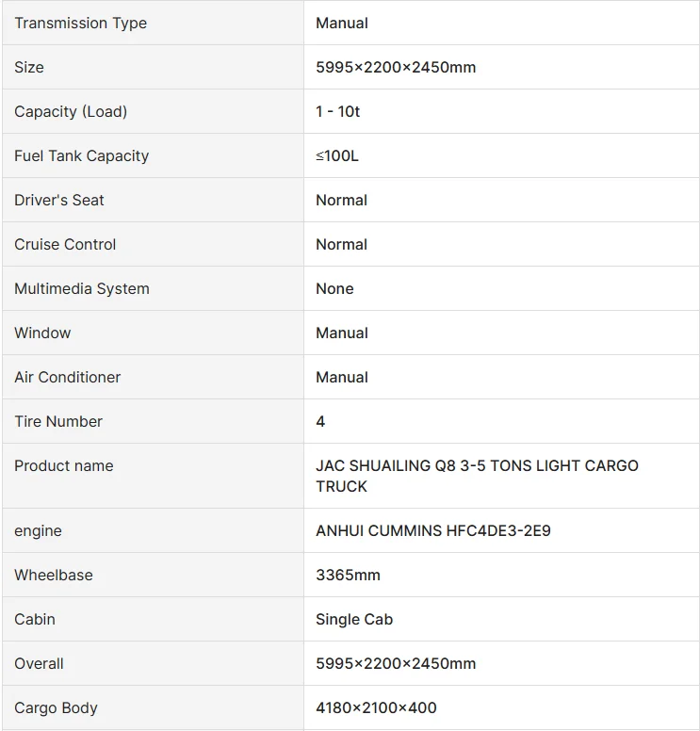Click the 1 - 10t capacity value
This screenshot has height=731, width=700.
[x=337, y=111]
